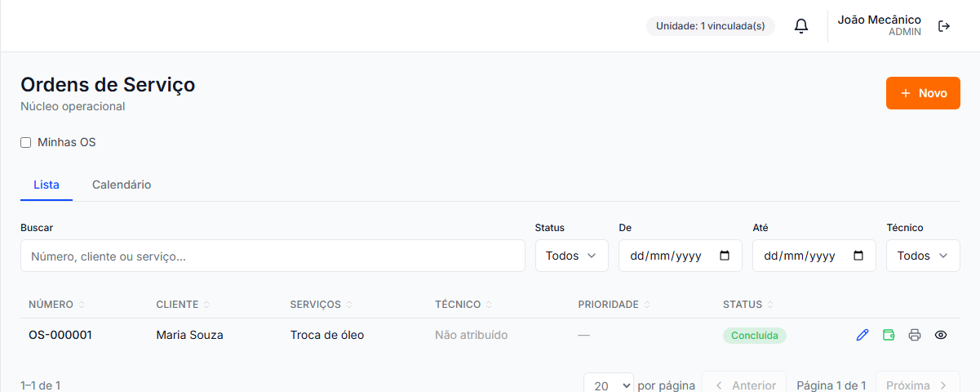Sort by the PRIORIDADE column arrows

coord(647,305)
